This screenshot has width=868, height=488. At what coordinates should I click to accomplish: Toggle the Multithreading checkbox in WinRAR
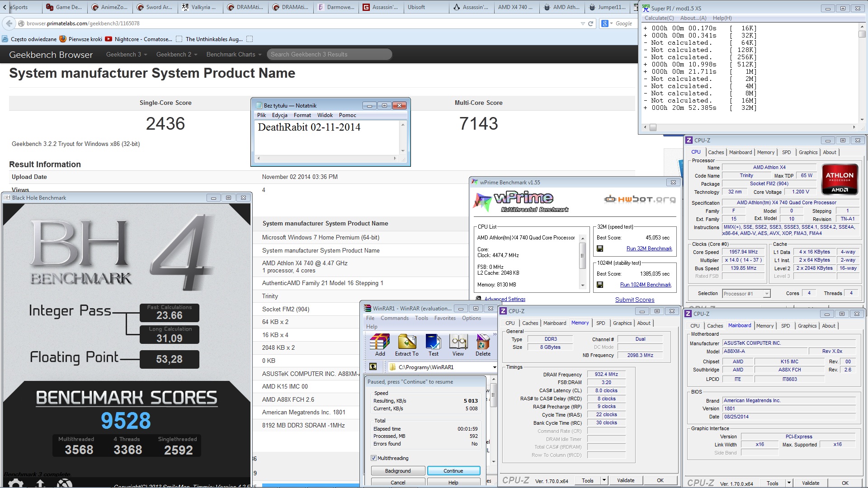(x=373, y=458)
